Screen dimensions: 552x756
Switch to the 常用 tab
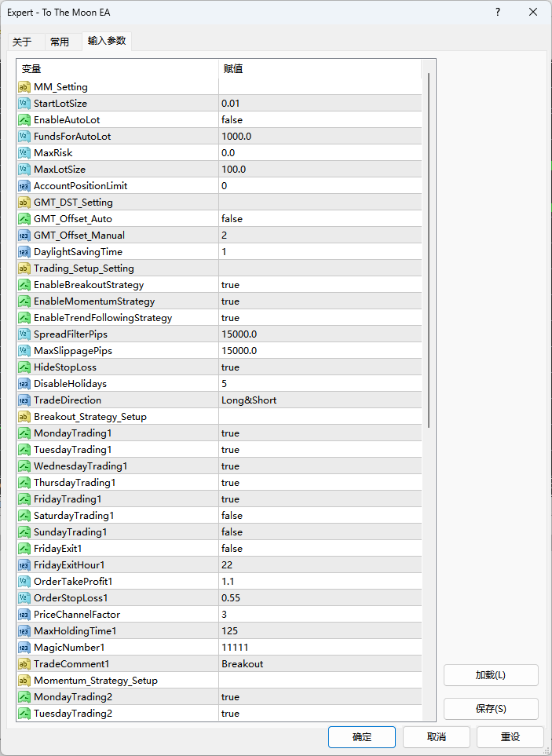point(60,42)
